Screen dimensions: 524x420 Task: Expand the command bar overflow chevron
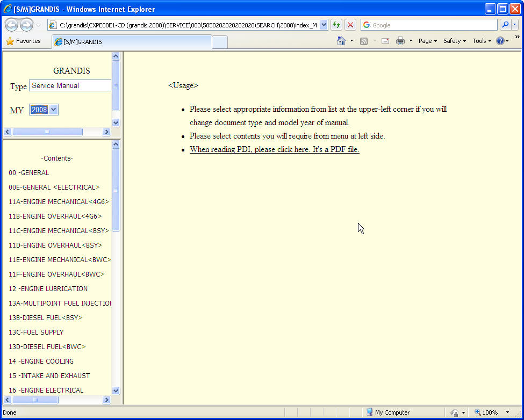click(x=518, y=37)
